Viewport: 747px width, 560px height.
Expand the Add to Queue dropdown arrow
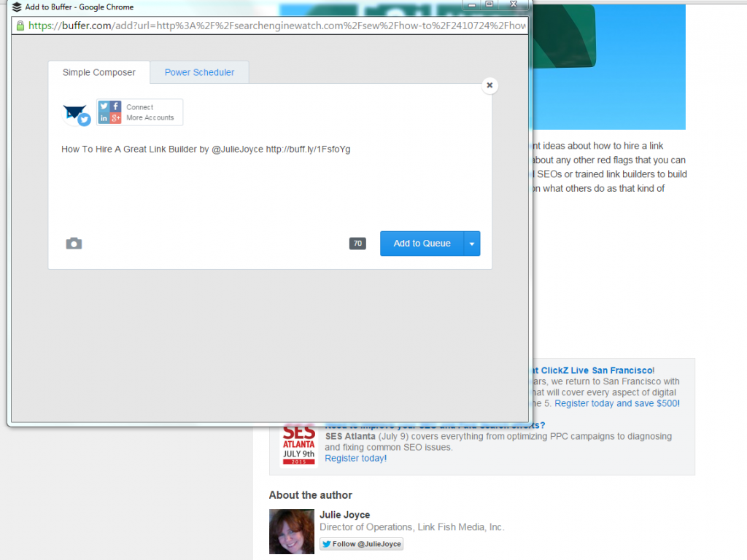click(472, 244)
